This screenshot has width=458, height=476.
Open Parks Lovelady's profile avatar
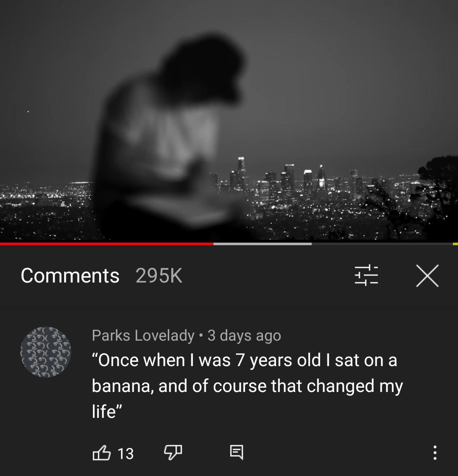46,352
